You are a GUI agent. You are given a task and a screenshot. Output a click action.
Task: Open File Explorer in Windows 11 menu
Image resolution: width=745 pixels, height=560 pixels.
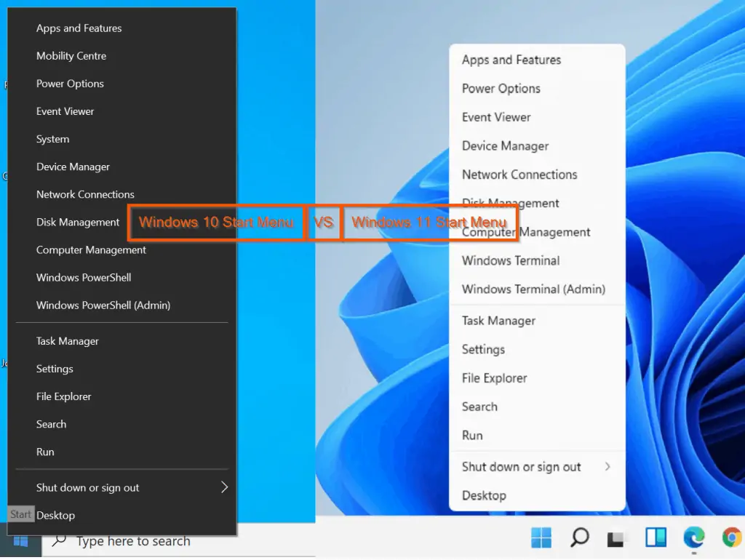coord(537,378)
